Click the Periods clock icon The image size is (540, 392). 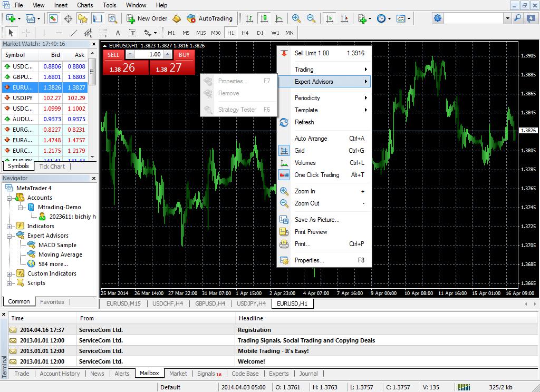(381, 18)
